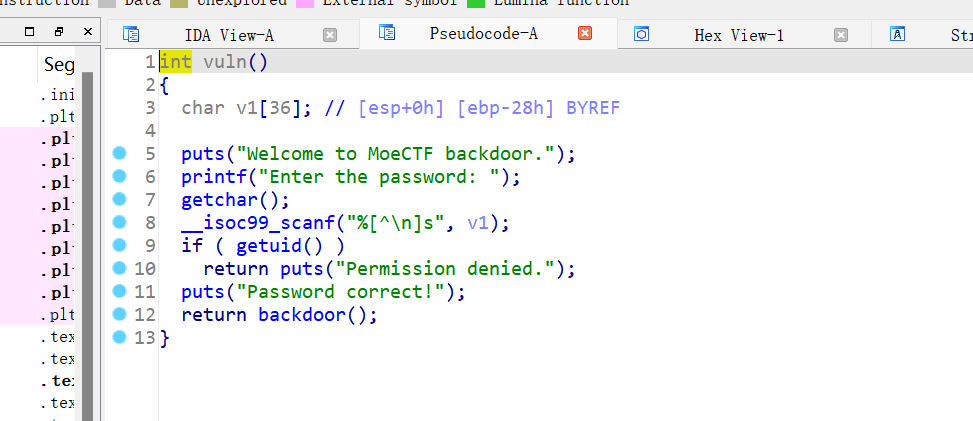Maximize the left segments panel
This screenshot has width=973, height=421.
pos(29,32)
